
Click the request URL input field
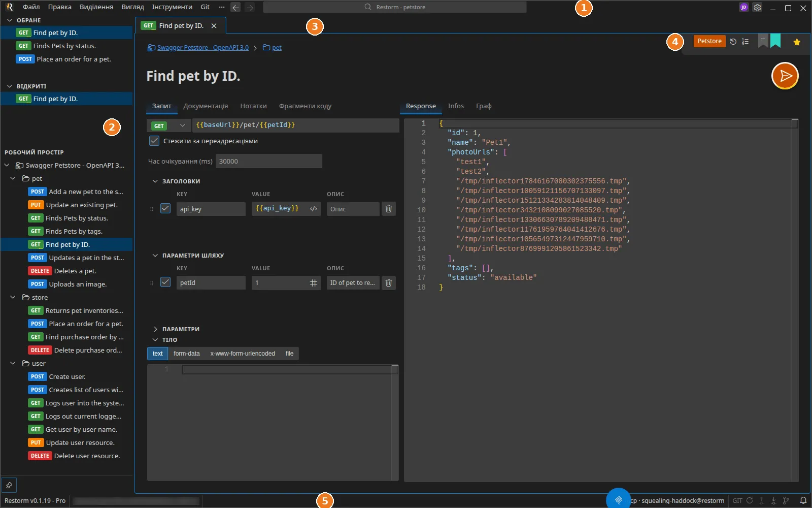(295, 125)
